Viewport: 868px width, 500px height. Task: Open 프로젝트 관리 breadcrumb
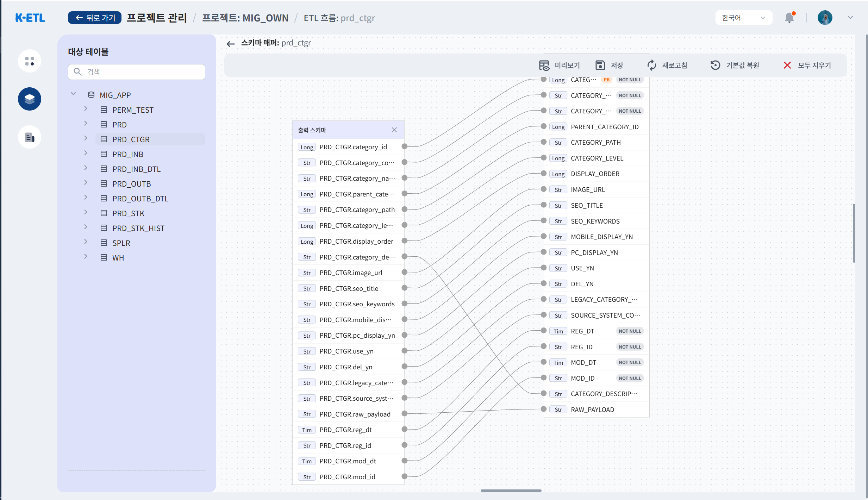(x=157, y=18)
